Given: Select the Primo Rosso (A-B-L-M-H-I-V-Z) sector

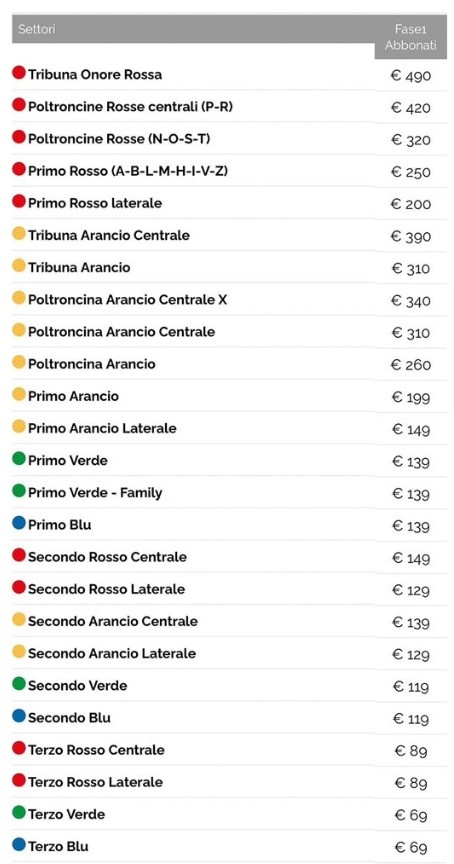Looking at the screenshot, I should coord(128,171).
